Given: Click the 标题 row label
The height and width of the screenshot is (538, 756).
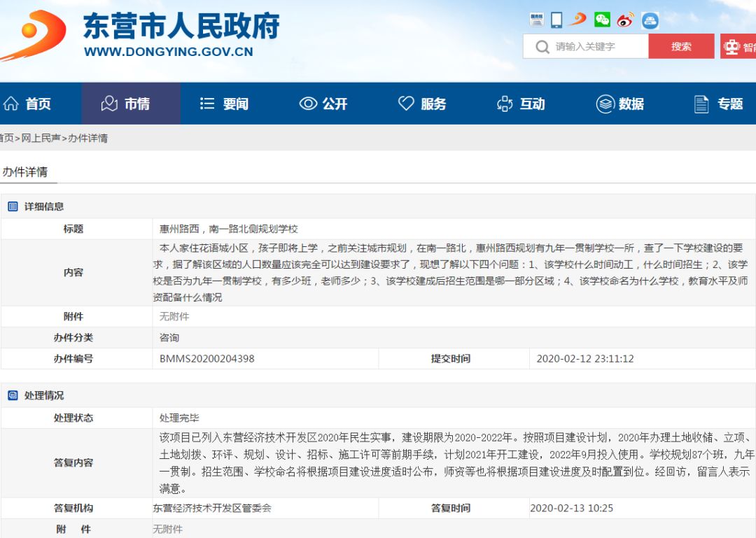Looking at the screenshot, I should pos(73,229).
